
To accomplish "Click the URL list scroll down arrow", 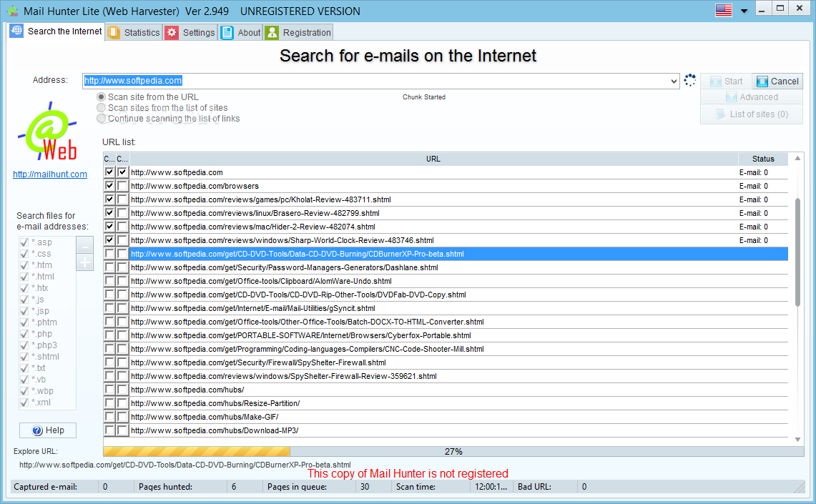I will coord(797,440).
